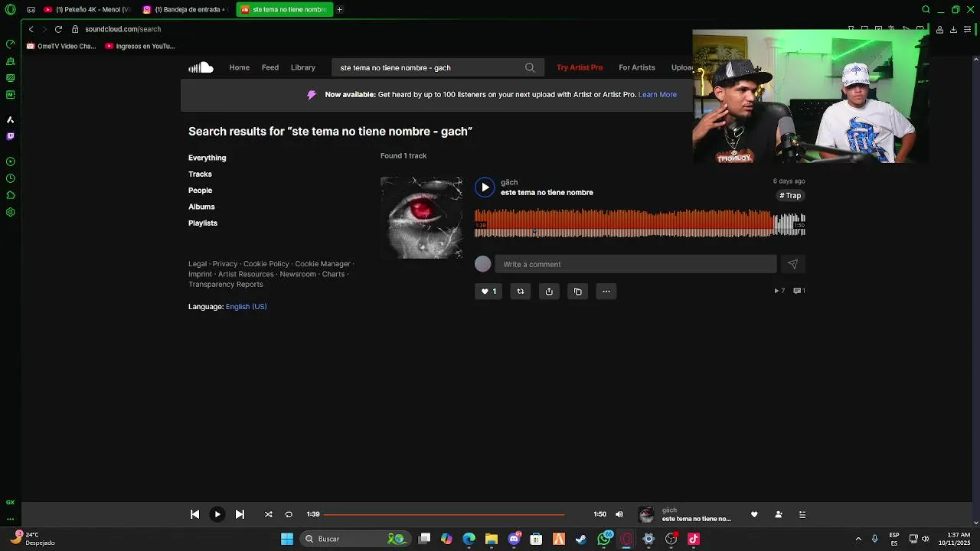The image size is (980, 551).
Task: Open the red eye track artwork
Action: (x=421, y=217)
